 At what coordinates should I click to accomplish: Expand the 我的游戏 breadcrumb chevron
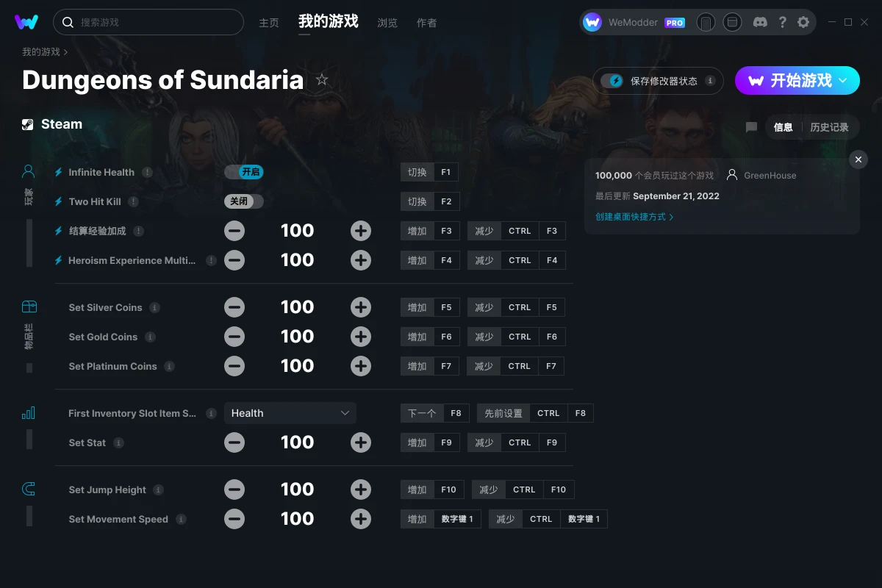(65, 52)
